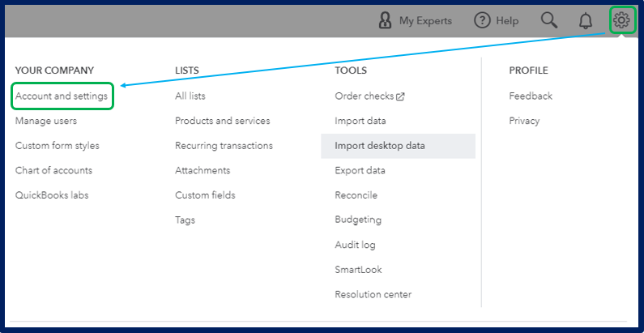Open the search magnifier icon
The height and width of the screenshot is (333, 644).
548,20
